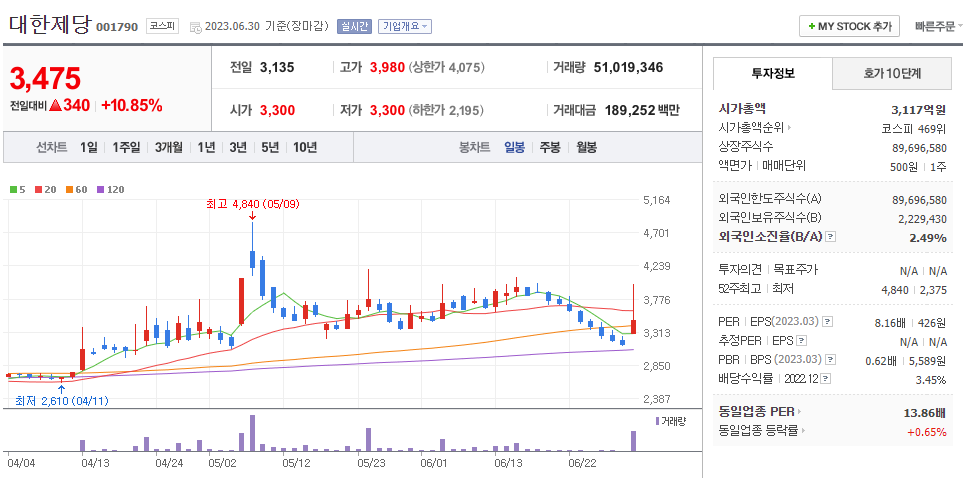
Task: Click the 배당수익률 value 3.45%
Action: tap(931, 380)
